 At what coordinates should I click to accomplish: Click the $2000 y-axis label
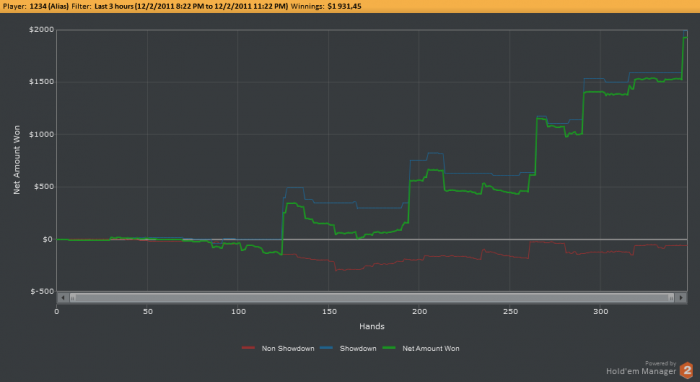tap(42, 29)
